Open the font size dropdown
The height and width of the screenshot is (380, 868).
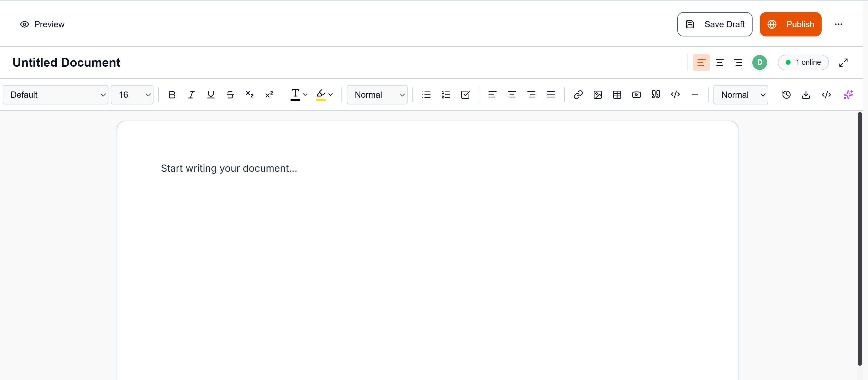pos(132,95)
